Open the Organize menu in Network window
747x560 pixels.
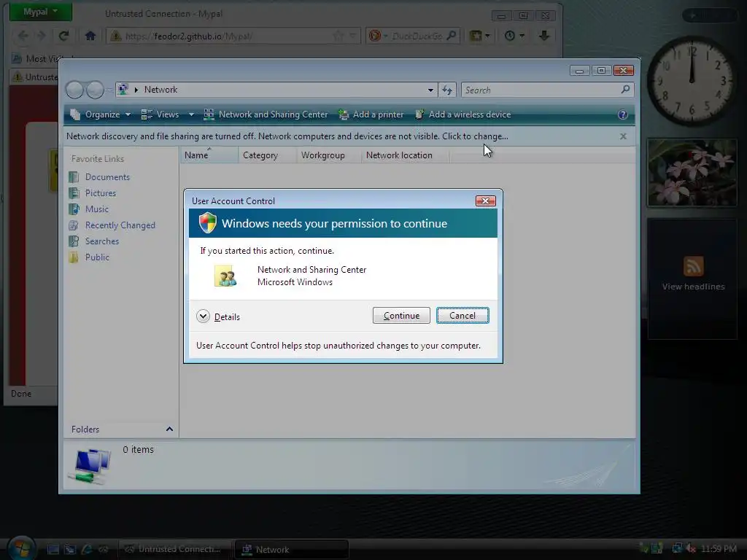(101, 114)
